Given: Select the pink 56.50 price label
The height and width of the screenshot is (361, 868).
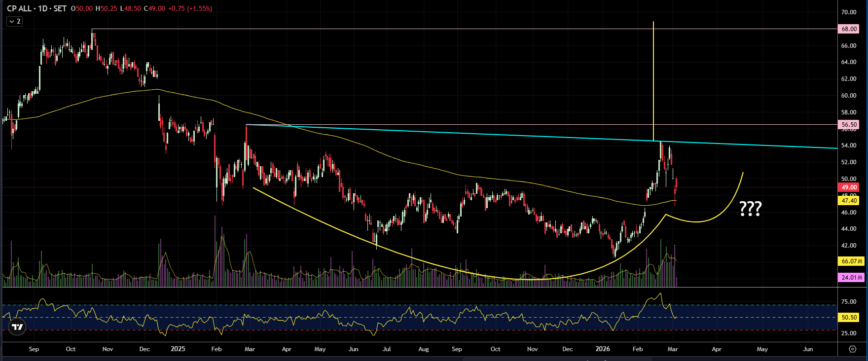Looking at the screenshot, I should pos(849,125).
